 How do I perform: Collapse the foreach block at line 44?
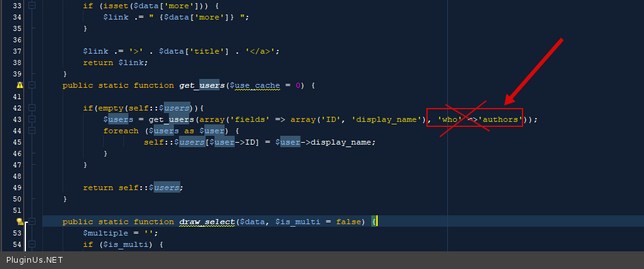pyautogui.click(x=32, y=131)
